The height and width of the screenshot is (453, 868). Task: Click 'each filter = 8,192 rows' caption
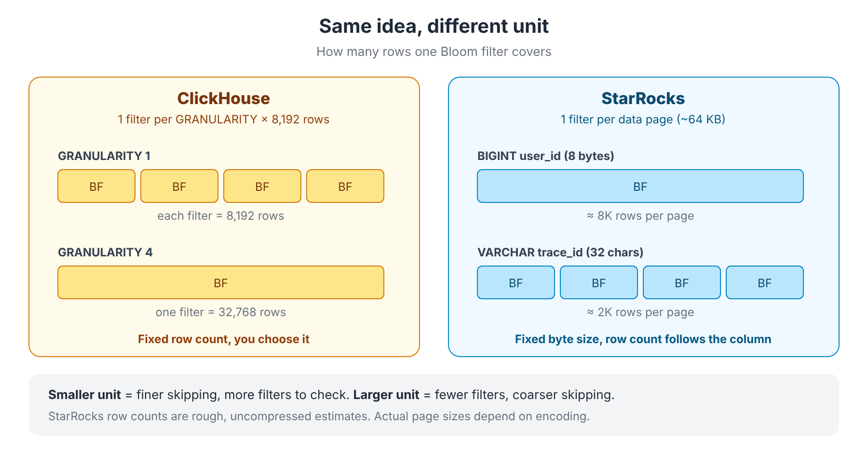click(221, 216)
